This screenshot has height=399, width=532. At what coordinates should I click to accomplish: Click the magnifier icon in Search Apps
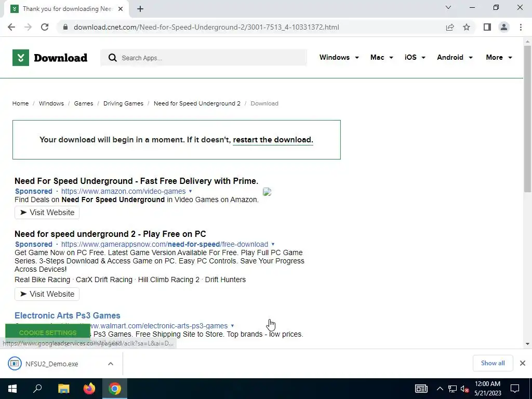[x=113, y=58]
